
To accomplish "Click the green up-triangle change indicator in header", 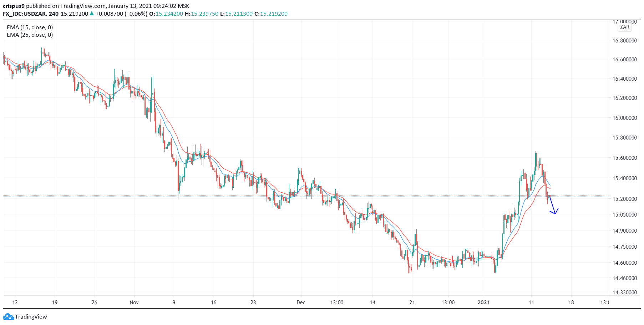I will pyautogui.click(x=92, y=14).
